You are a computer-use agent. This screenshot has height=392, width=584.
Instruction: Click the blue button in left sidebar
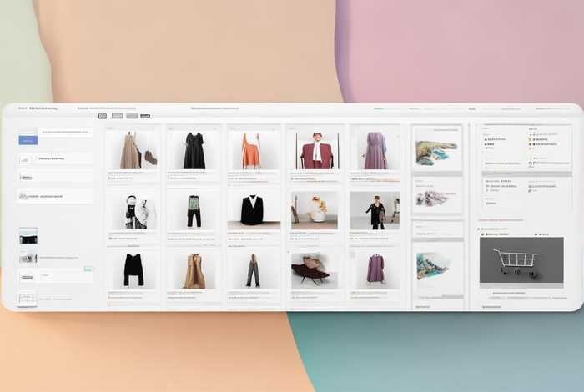[28, 140]
